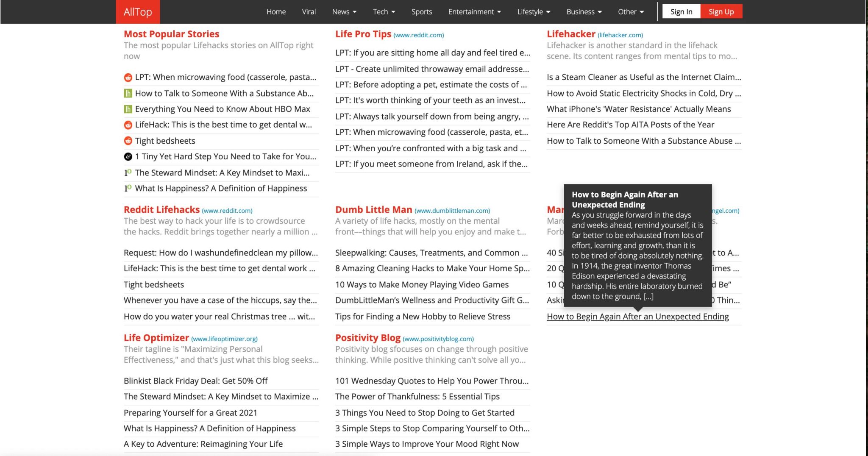868x456 pixels.
Task: Open 'Is a Steam Cleaner as Useful' story
Action: pyautogui.click(x=644, y=77)
